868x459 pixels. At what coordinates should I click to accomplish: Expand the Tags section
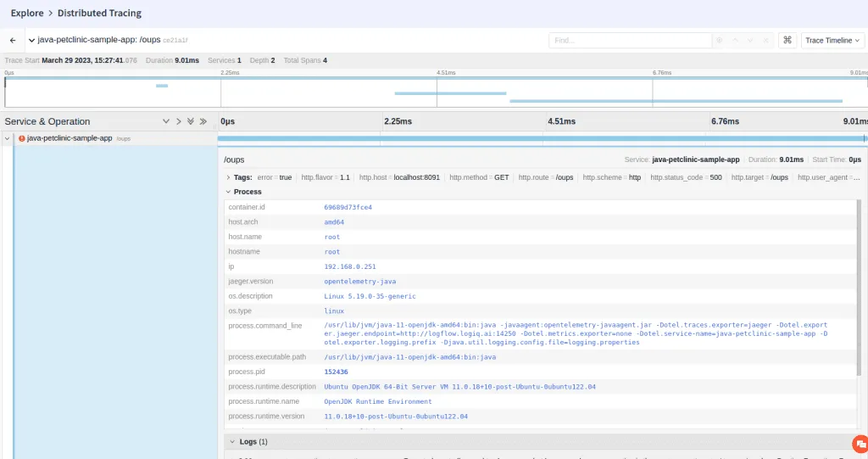pyautogui.click(x=228, y=177)
